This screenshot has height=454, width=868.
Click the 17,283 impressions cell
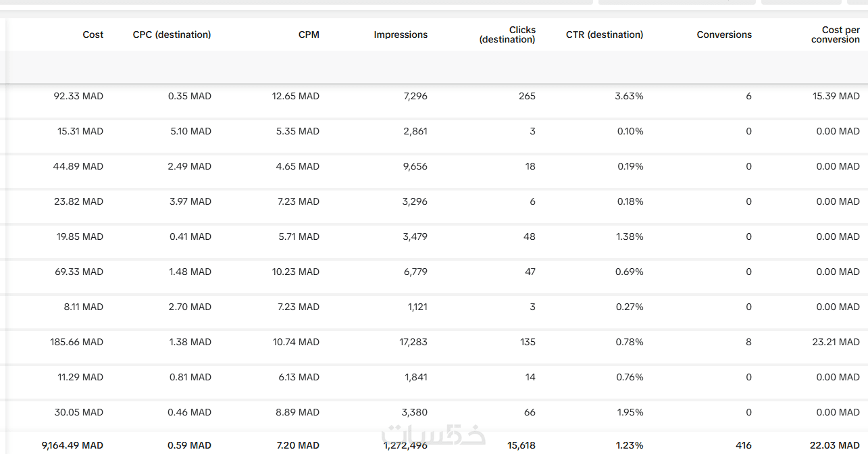click(413, 342)
